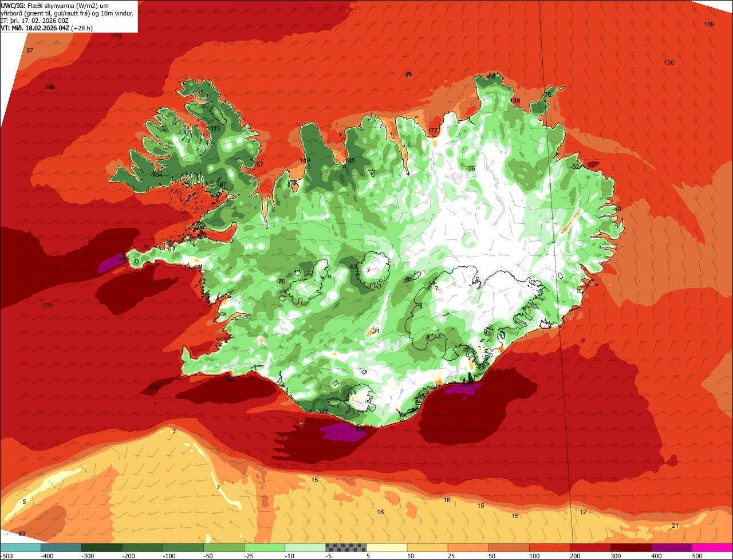Select the map value "475" off the southeast coast

[468, 385]
